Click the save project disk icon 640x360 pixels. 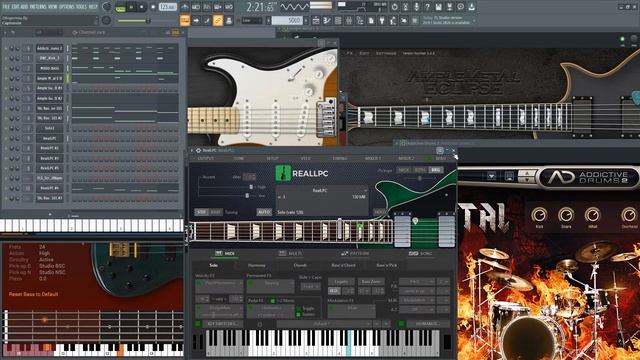click(438, 7)
